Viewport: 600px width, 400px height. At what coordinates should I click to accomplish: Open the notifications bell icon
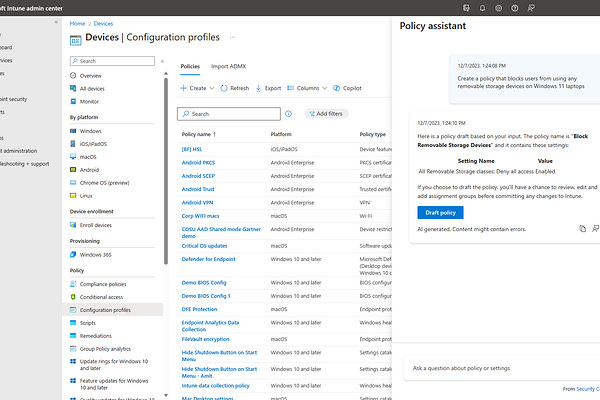point(482,8)
